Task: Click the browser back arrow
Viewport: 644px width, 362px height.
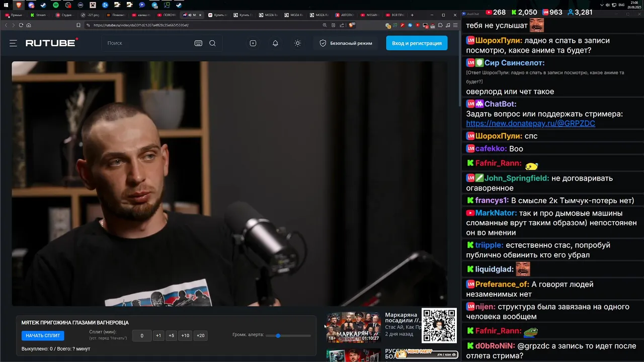Action: [6, 25]
